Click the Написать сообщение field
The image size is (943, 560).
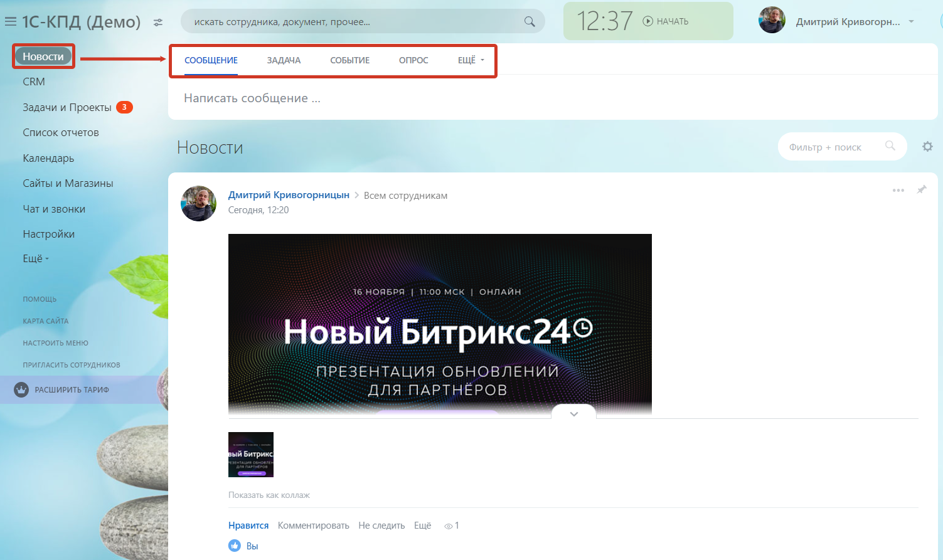(x=553, y=98)
